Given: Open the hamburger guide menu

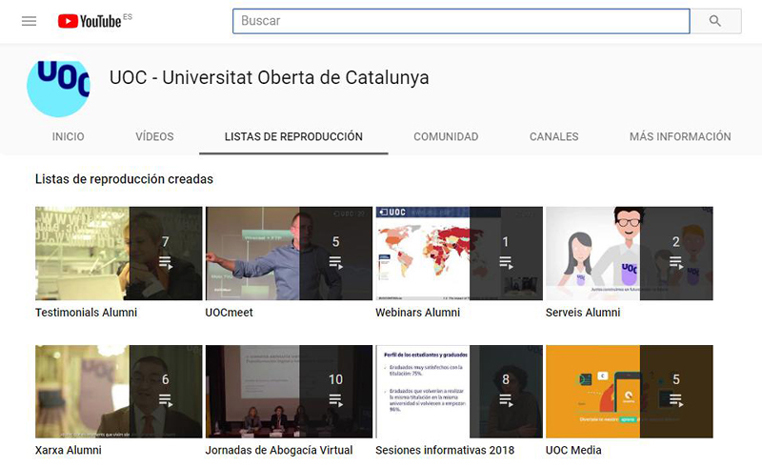Looking at the screenshot, I should point(29,21).
